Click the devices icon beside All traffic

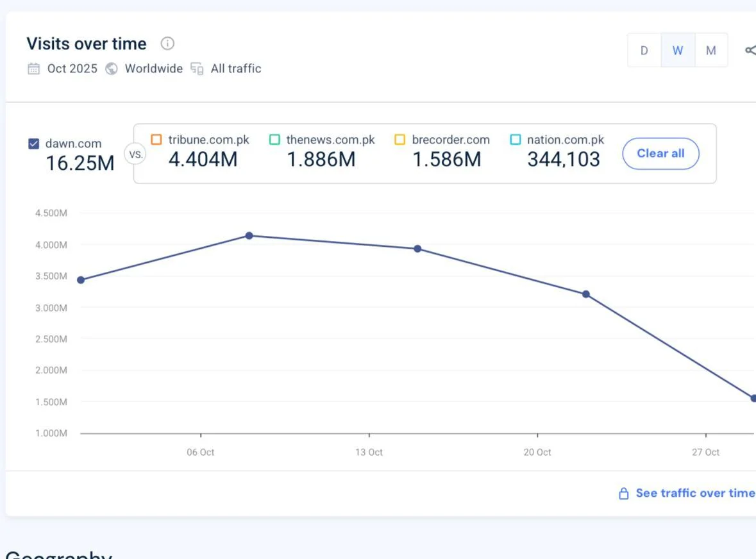(197, 69)
